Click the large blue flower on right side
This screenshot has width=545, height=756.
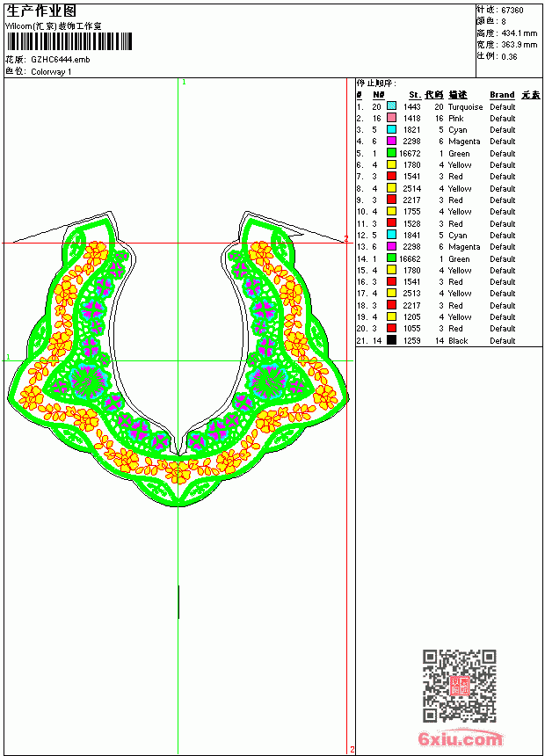pyautogui.click(x=268, y=381)
